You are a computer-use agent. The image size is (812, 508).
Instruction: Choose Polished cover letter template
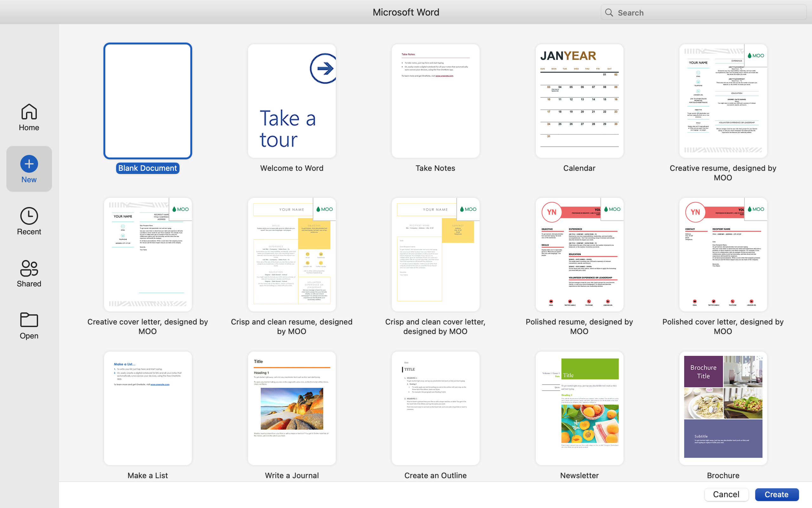(723, 254)
